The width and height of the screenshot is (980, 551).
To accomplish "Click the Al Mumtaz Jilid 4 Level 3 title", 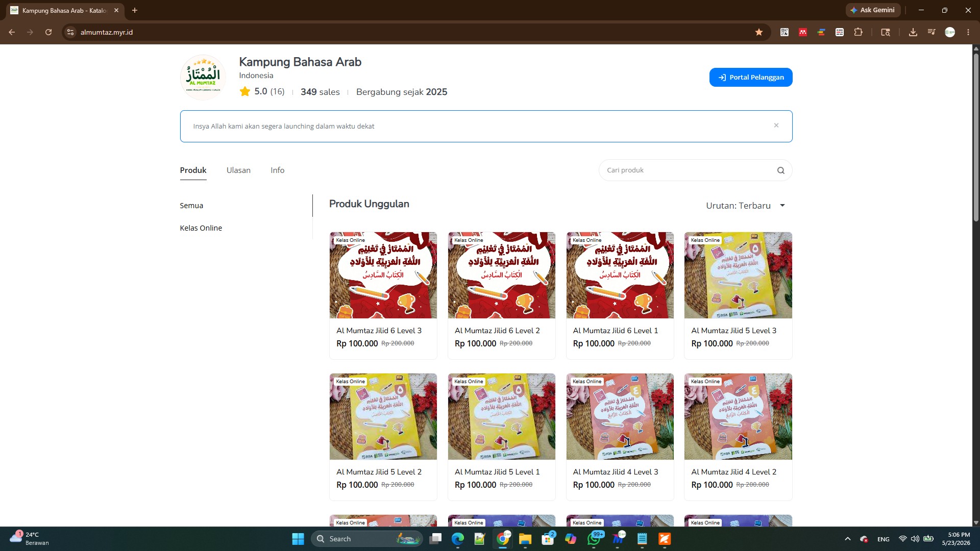I will pos(616,472).
